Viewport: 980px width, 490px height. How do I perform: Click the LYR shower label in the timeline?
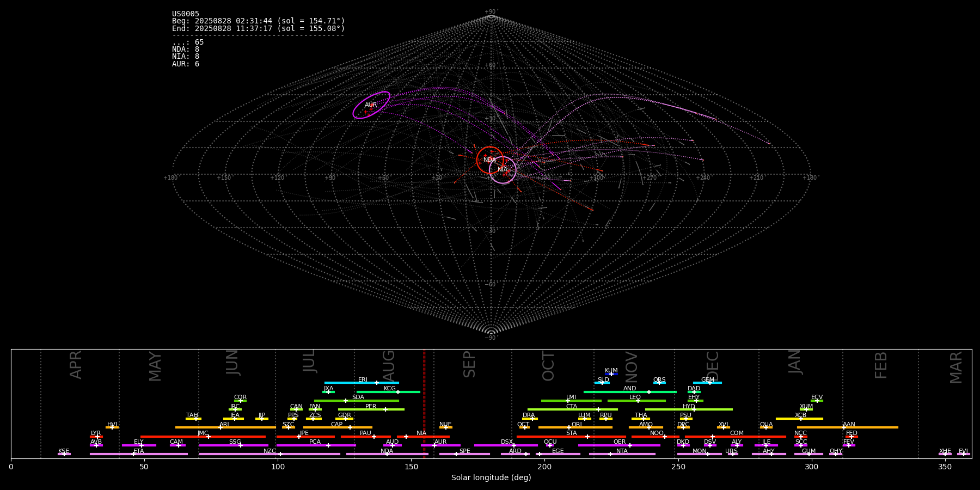[x=96, y=433]
